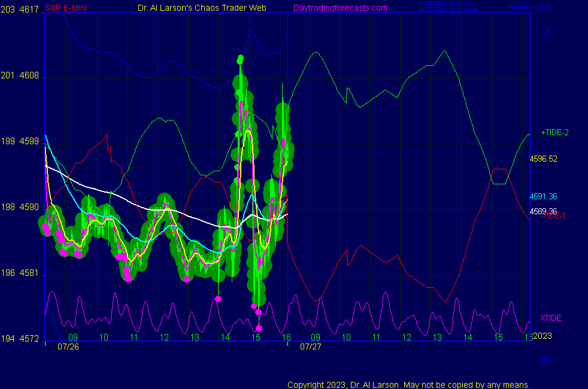Click the LB lower band label
The image size is (588, 389).
coord(546,361)
